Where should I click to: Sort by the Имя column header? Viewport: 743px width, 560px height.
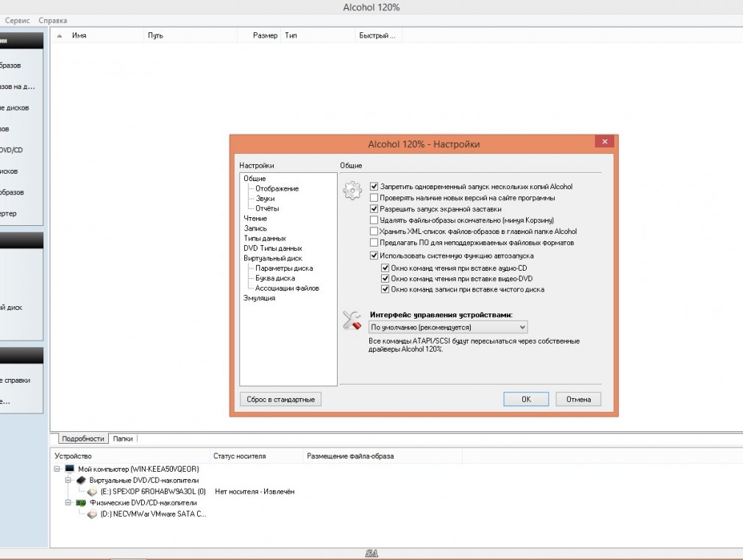coord(97,35)
